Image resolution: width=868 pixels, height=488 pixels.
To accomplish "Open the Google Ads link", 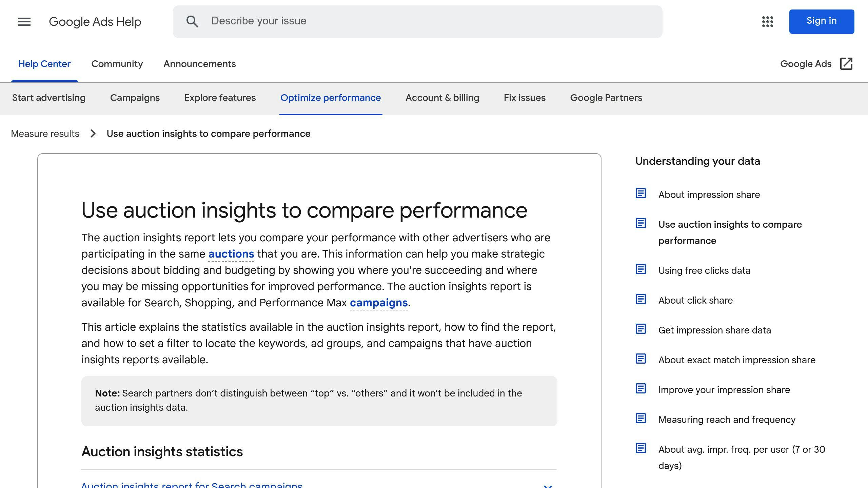I will pos(806,64).
